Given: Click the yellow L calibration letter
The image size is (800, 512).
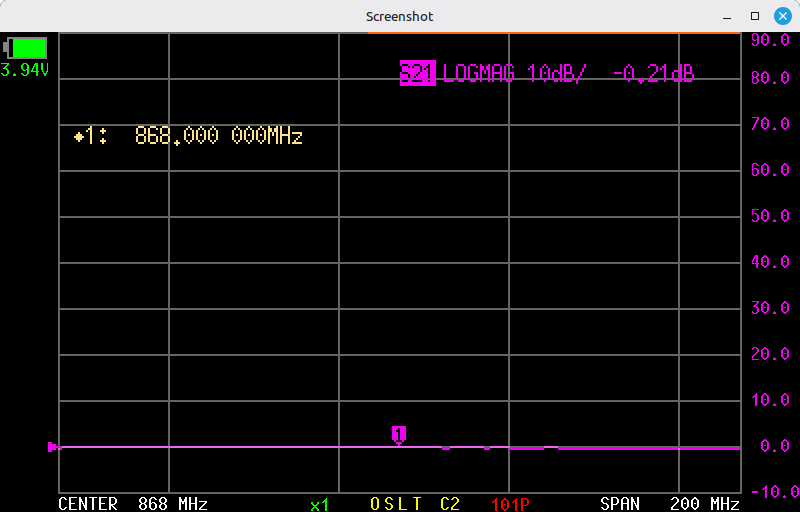Looking at the screenshot, I should pos(403,504).
